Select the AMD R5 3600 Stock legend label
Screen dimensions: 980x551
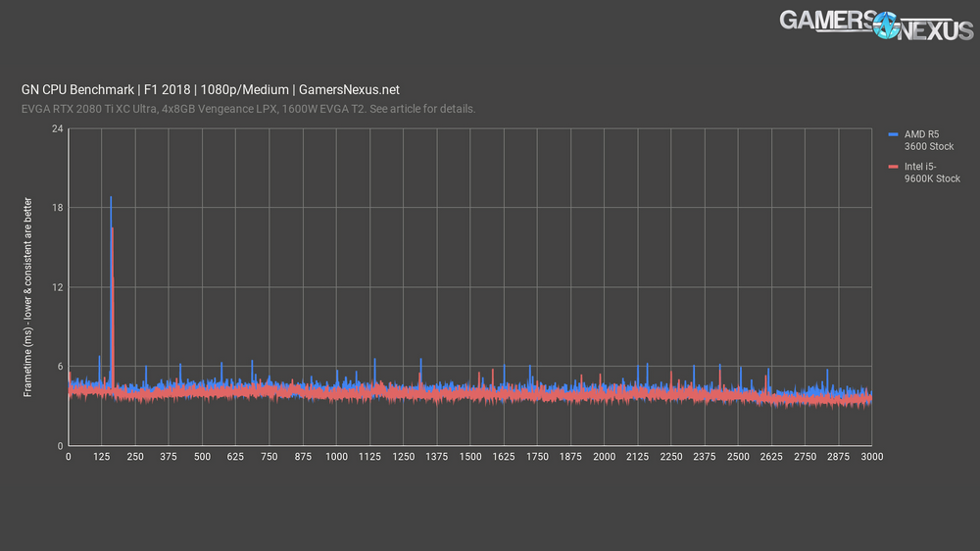pos(928,139)
